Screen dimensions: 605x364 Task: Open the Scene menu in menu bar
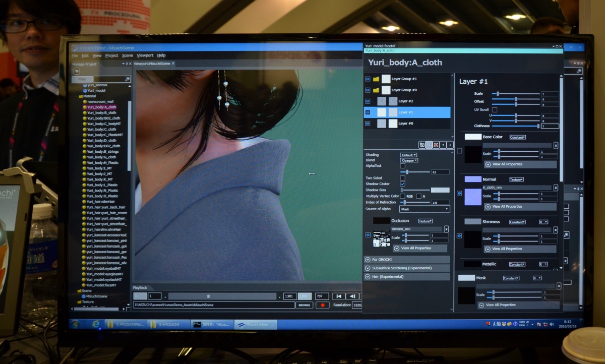pos(128,55)
